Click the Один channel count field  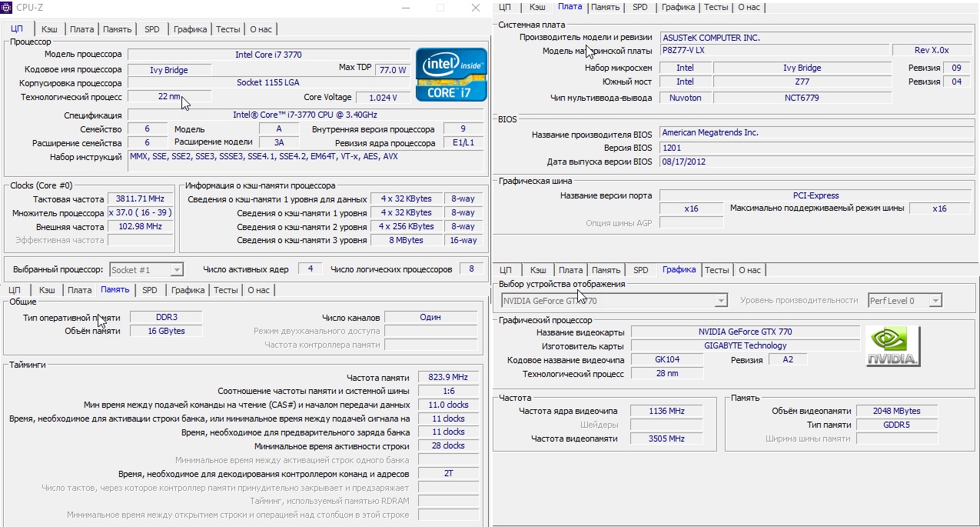[x=430, y=317]
